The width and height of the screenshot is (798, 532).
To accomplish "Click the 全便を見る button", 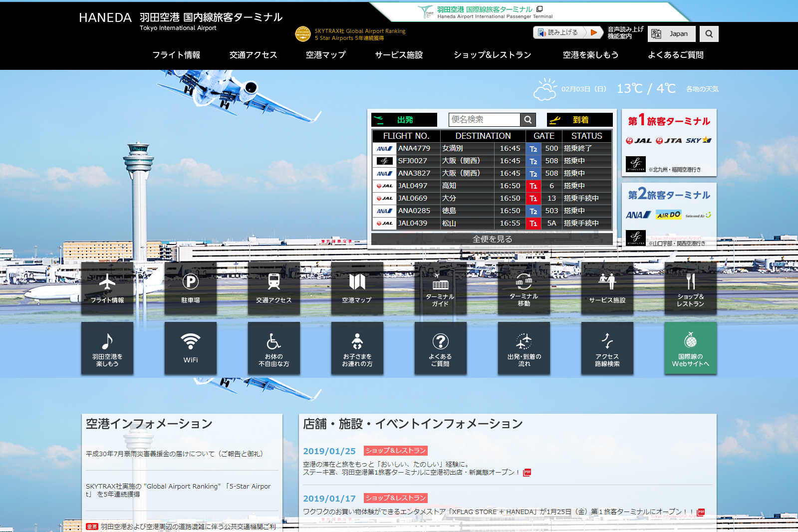I will tap(492, 239).
